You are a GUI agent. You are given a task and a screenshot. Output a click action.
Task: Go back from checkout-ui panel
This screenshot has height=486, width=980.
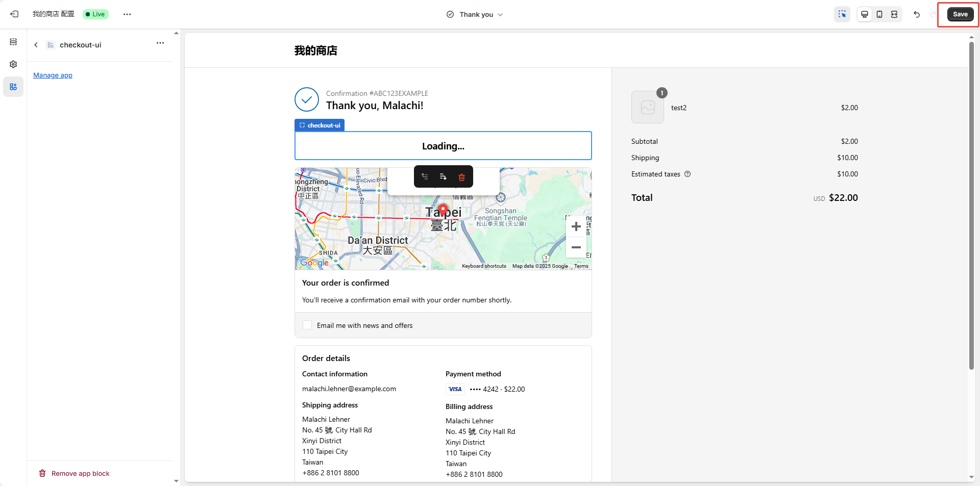(x=36, y=45)
